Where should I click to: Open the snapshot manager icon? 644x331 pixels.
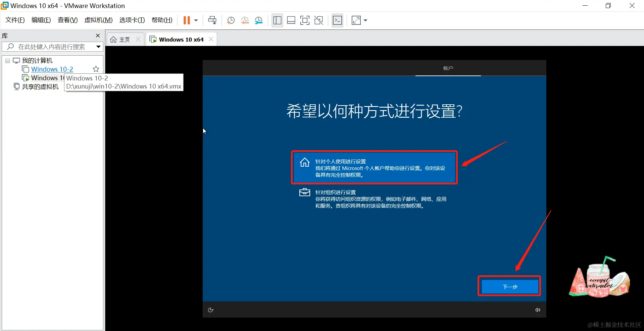258,20
